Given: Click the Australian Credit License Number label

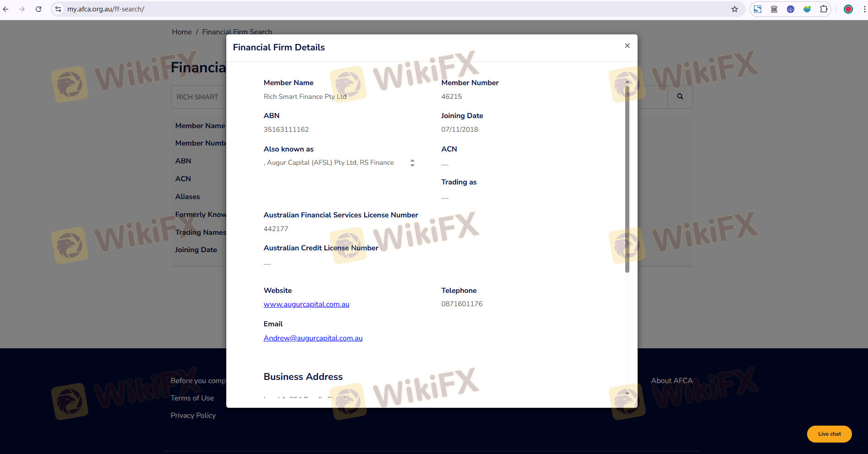Looking at the screenshot, I should (x=321, y=248).
